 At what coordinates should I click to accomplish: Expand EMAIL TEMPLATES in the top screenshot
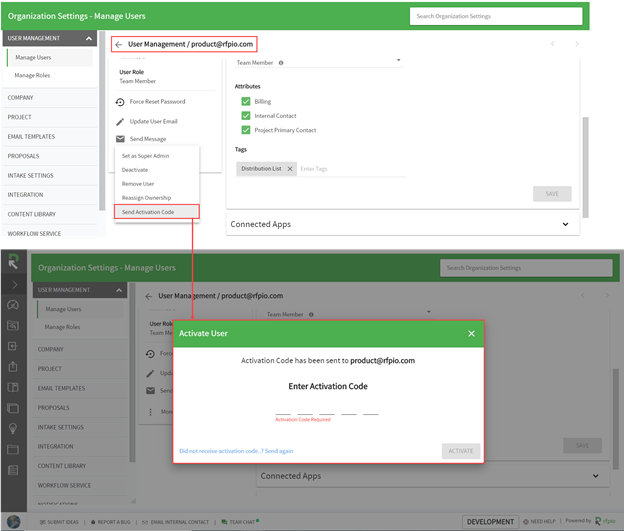pos(49,137)
